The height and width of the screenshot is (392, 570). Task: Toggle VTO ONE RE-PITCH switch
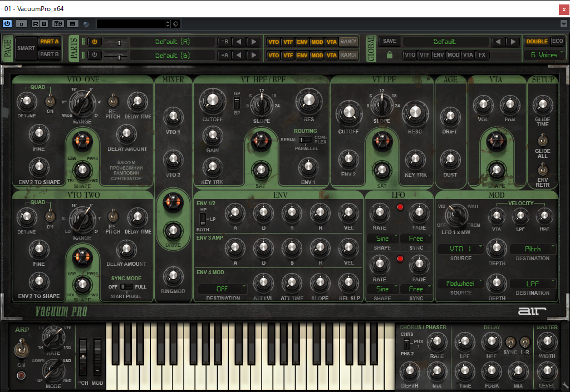(x=113, y=100)
